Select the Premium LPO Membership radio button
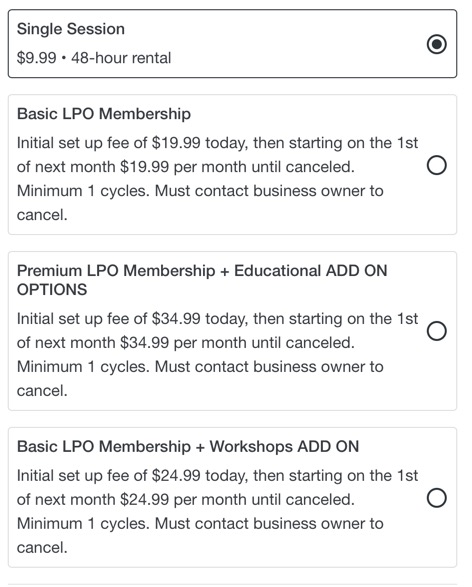The width and height of the screenshot is (472, 587). pyautogui.click(x=436, y=331)
